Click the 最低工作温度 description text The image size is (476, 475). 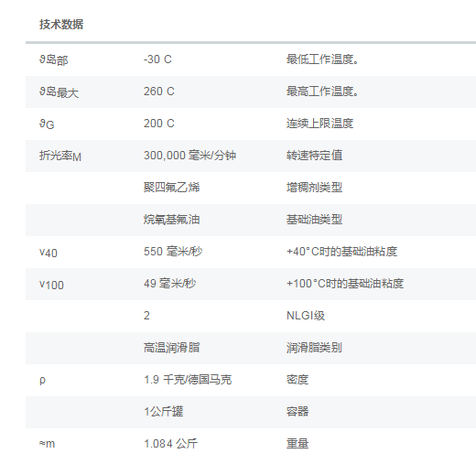[x=322, y=59]
